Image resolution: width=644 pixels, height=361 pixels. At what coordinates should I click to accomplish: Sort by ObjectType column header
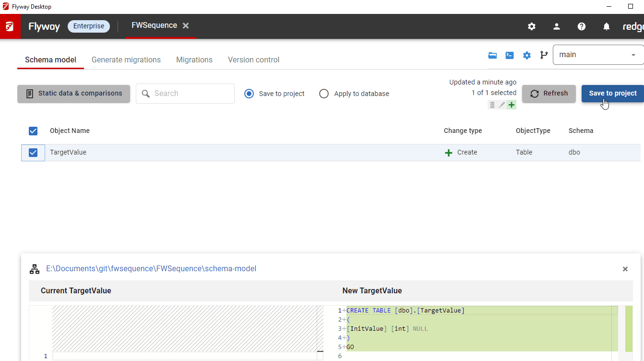pyautogui.click(x=533, y=131)
